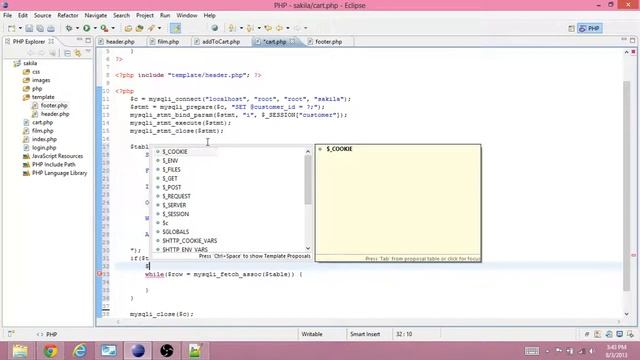Close the PHP Explorer view tab
The image size is (640, 360).
(51, 41)
